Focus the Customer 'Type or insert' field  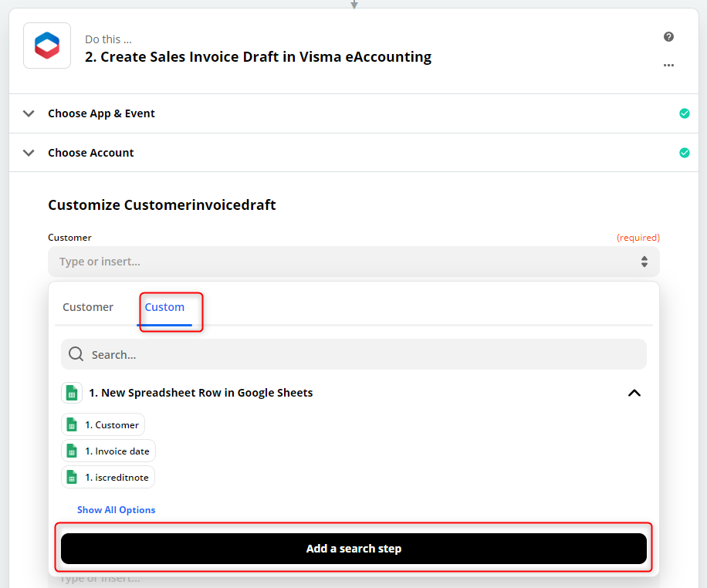(x=340, y=262)
